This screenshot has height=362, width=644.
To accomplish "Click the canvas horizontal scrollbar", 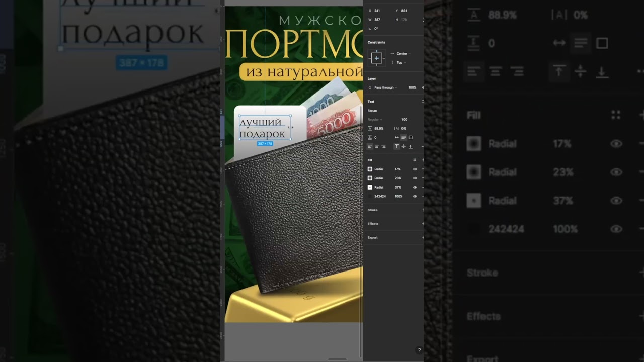I will coord(337,359).
